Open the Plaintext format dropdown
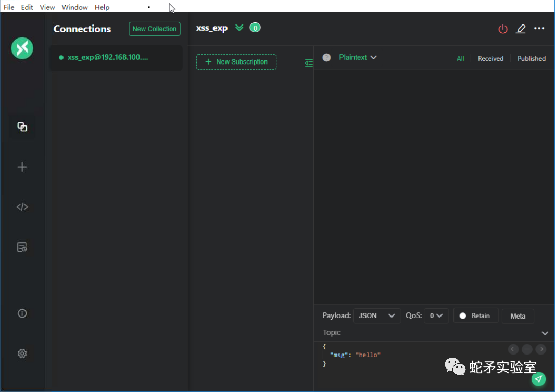This screenshot has height=392, width=555. [358, 57]
